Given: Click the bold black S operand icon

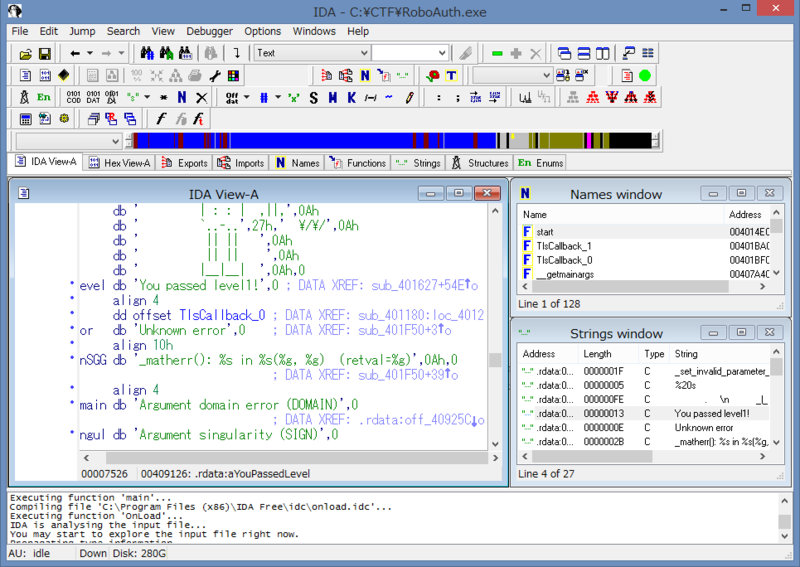Looking at the screenshot, I should coord(314,97).
